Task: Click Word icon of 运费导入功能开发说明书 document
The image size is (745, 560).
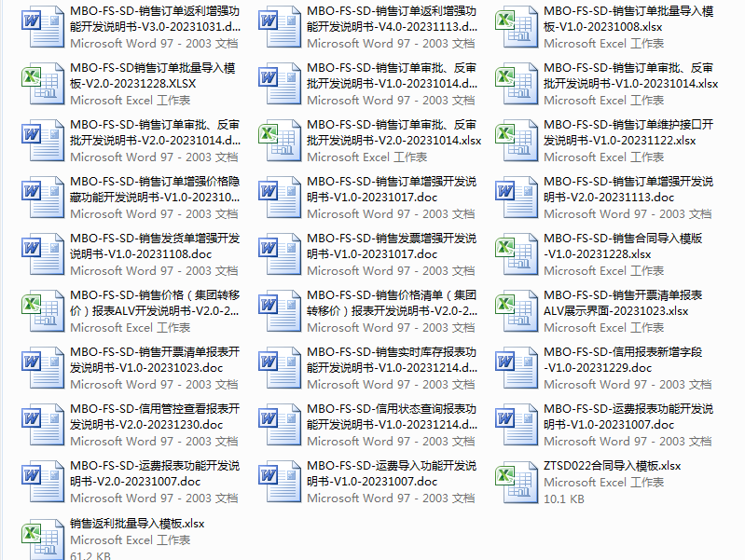Action: point(280,481)
